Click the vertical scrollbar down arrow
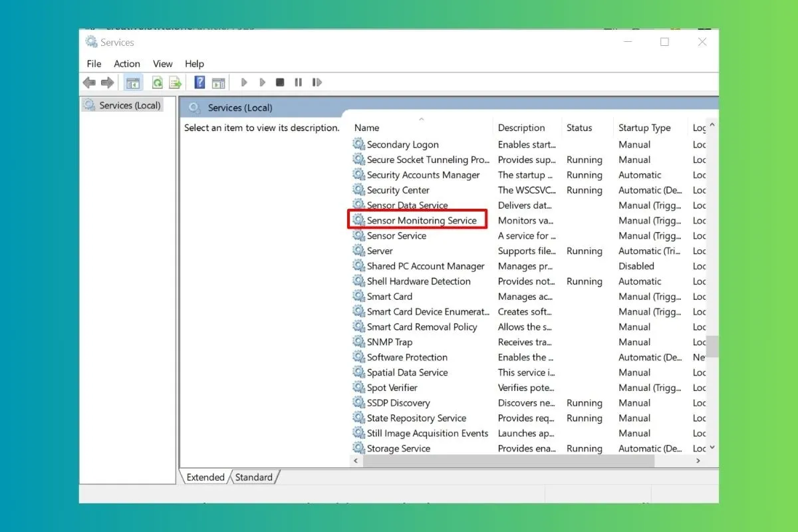 click(713, 448)
